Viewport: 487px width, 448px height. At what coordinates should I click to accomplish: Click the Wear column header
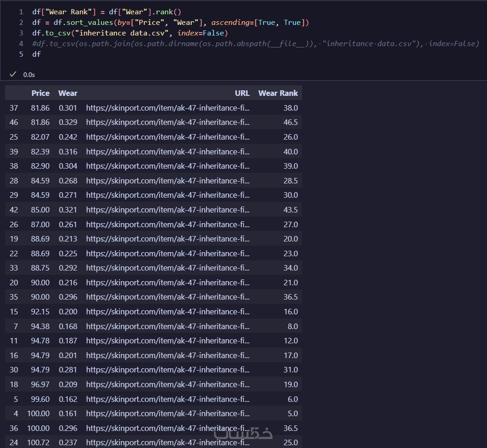pyautogui.click(x=68, y=93)
